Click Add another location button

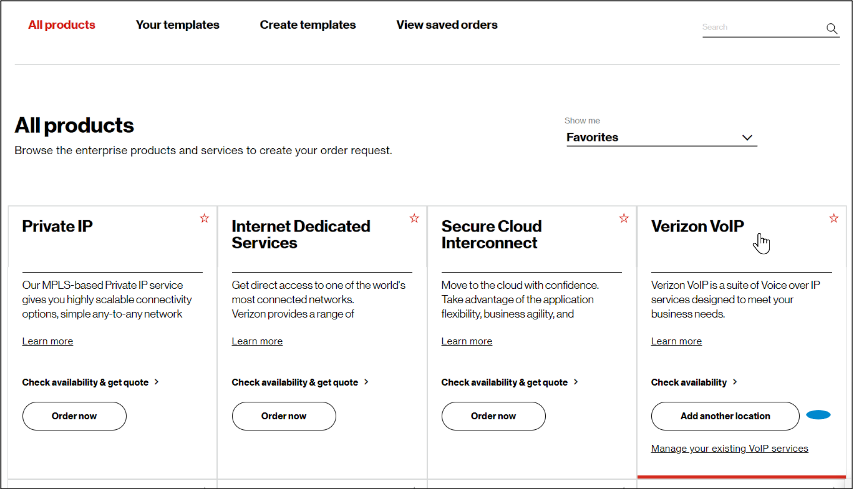pos(725,416)
